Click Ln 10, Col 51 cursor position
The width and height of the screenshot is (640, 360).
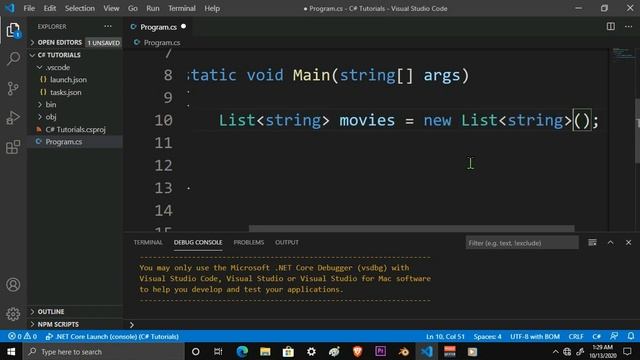point(445,336)
